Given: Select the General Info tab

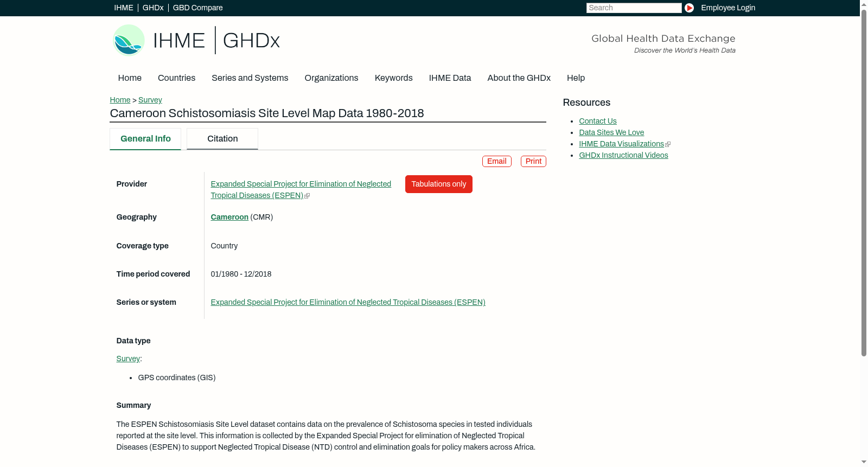Looking at the screenshot, I should [145, 139].
